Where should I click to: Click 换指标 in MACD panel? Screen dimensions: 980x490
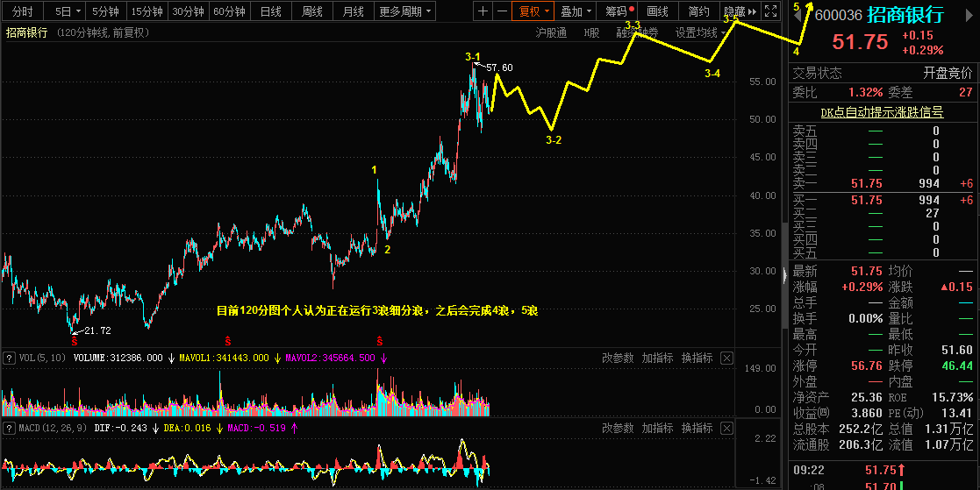coord(697,429)
